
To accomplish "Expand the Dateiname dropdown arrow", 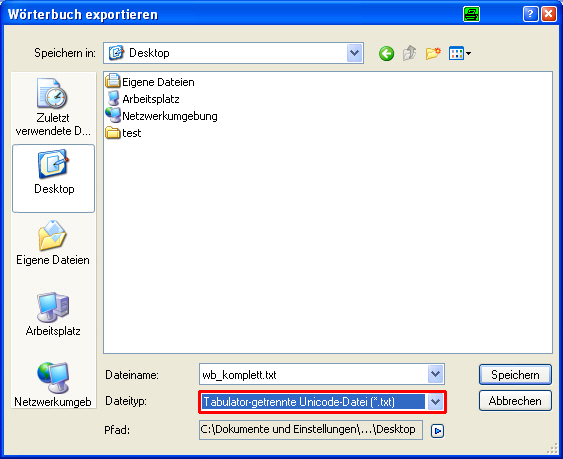I will coord(435,374).
